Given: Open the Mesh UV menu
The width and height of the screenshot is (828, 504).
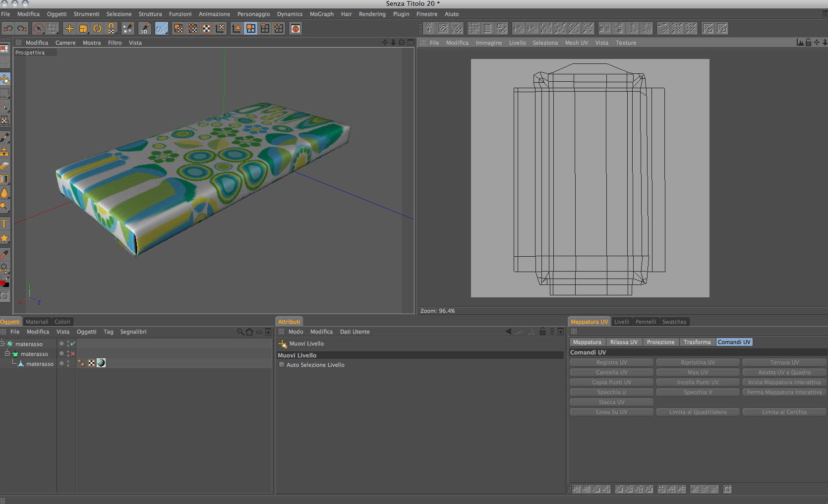Looking at the screenshot, I should [x=576, y=43].
